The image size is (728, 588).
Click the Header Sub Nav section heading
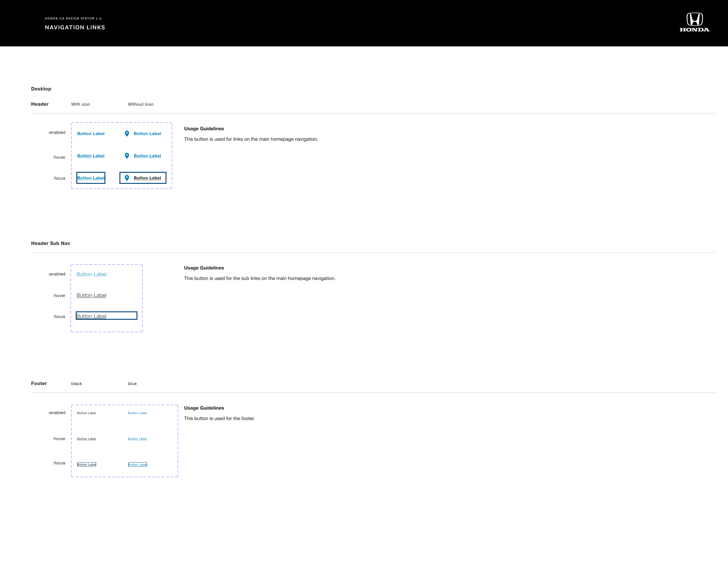tap(51, 243)
